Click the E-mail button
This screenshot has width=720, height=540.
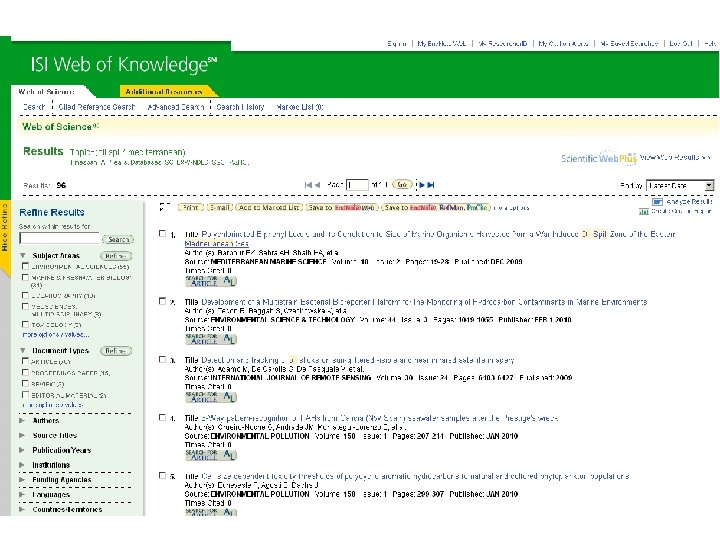219,208
